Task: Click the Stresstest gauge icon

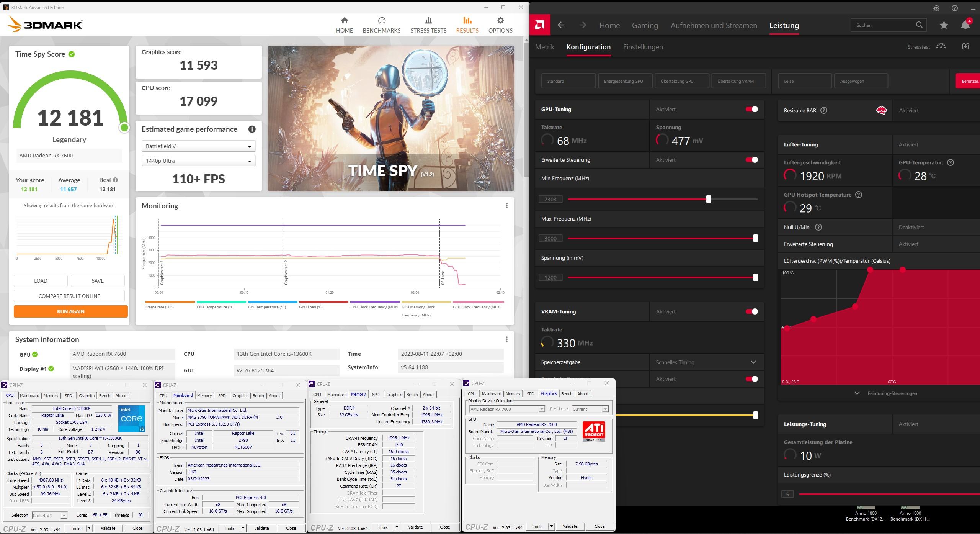Action: point(941,46)
